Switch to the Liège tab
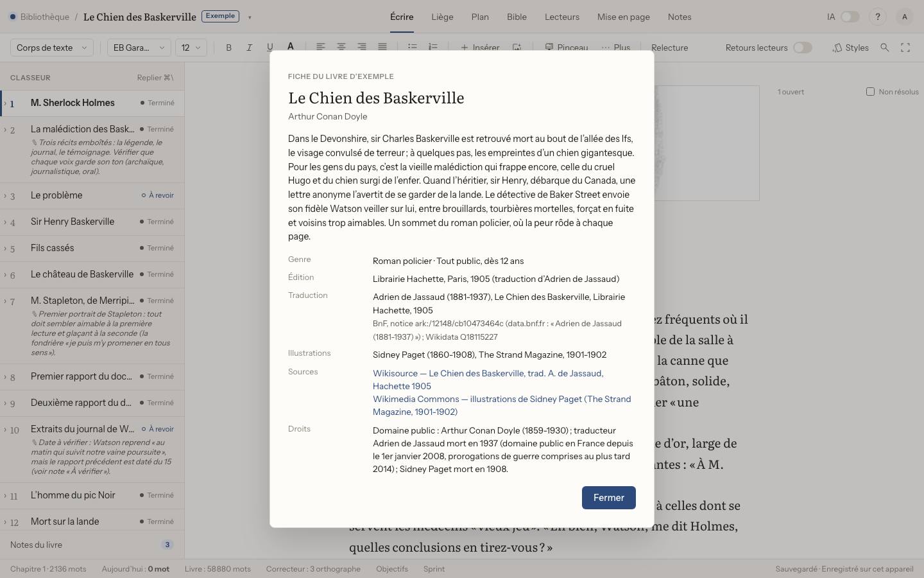924x578 pixels. 442,17
